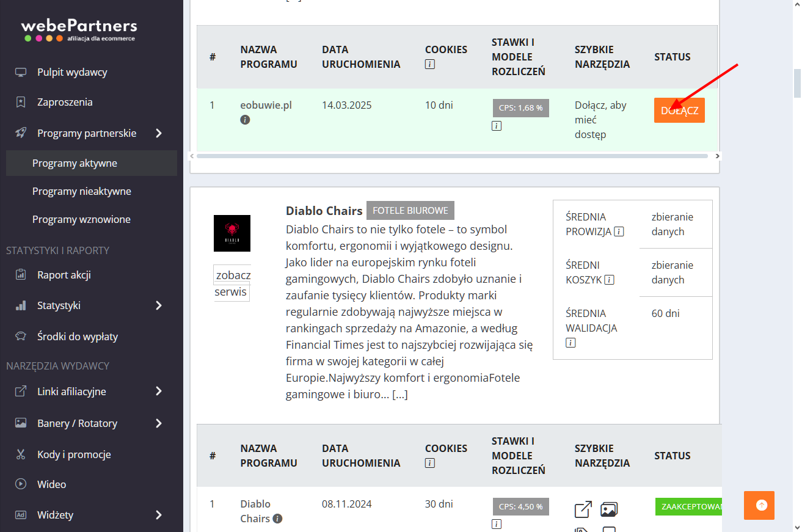Click info icon under eobuwie.pl table COOKIES header

tap(430, 64)
